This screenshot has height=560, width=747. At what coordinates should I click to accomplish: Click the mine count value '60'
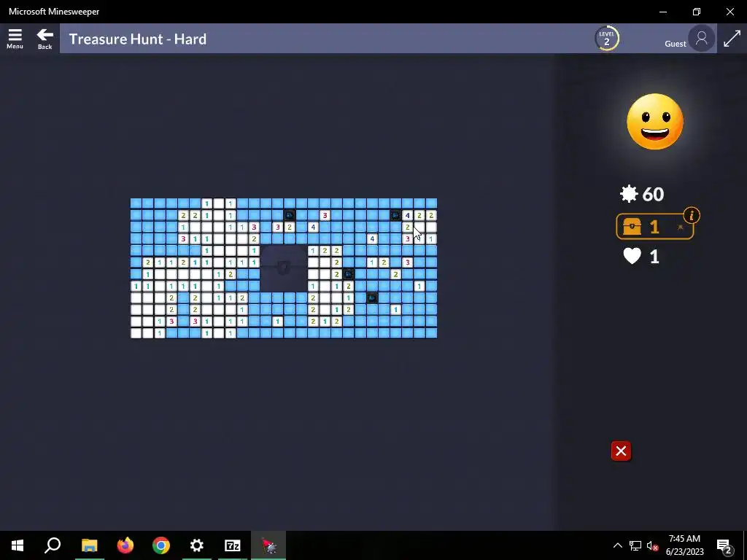tap(653, 194)
